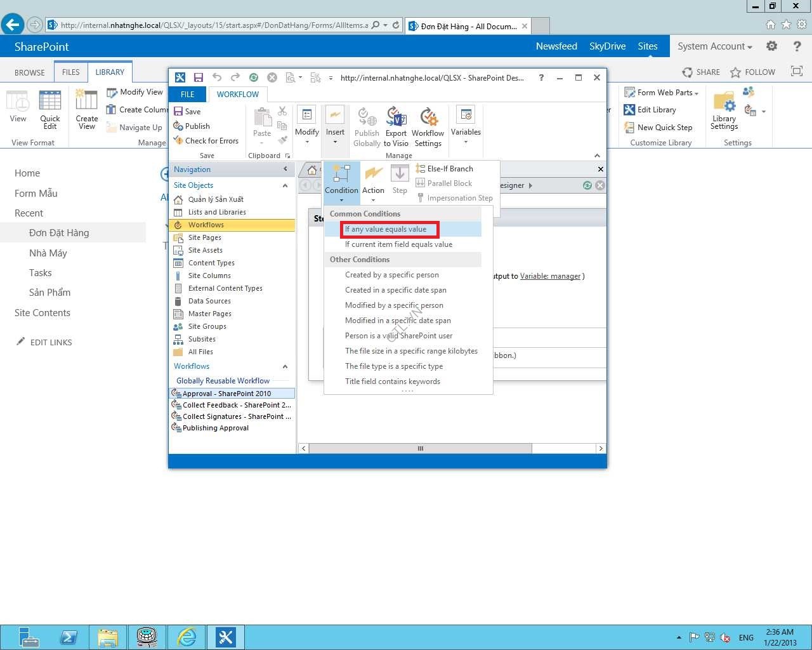
Task: Click the Save disk icon in title bar
Action: point(198,77)
